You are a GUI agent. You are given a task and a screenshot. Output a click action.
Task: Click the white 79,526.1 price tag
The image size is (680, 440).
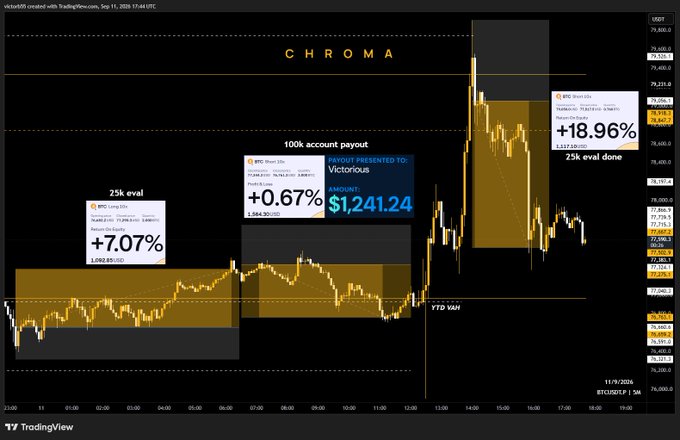pos(660,56)
